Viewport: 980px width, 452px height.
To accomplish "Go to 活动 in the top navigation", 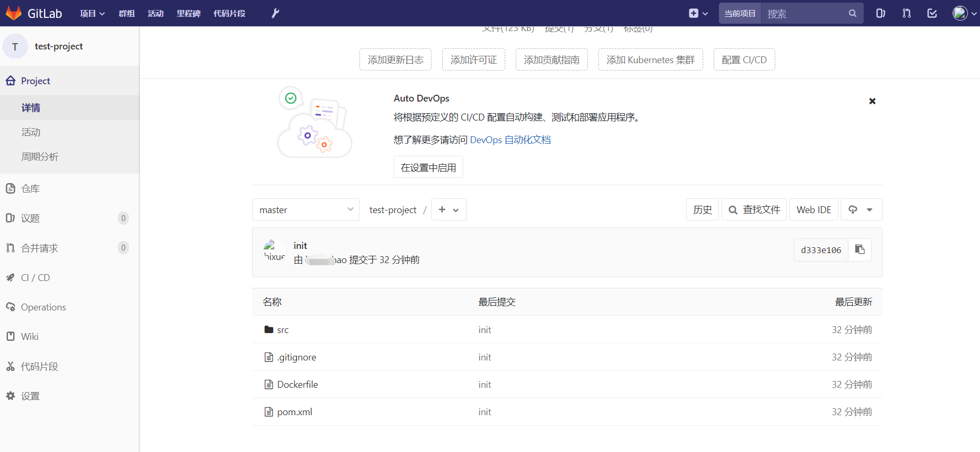I will click(x=155, y=13).
